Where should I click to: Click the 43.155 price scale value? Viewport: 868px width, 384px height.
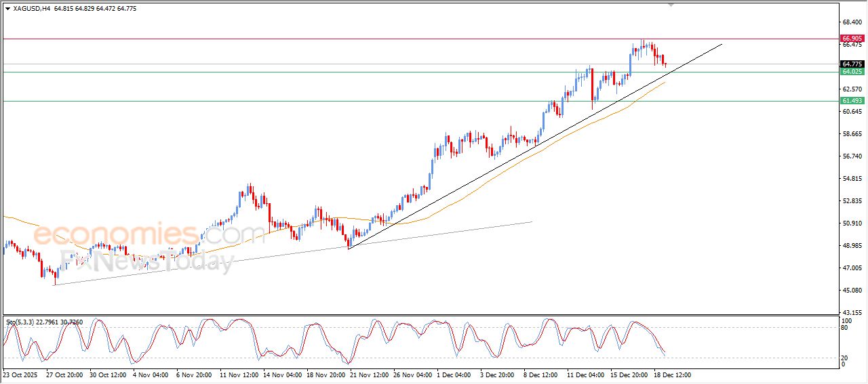[852, 312]
